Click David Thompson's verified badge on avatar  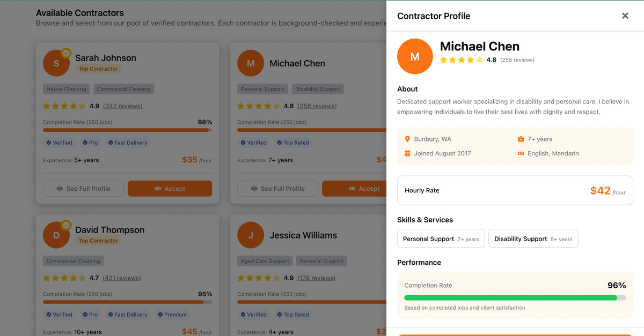click(x=66, y=225)
